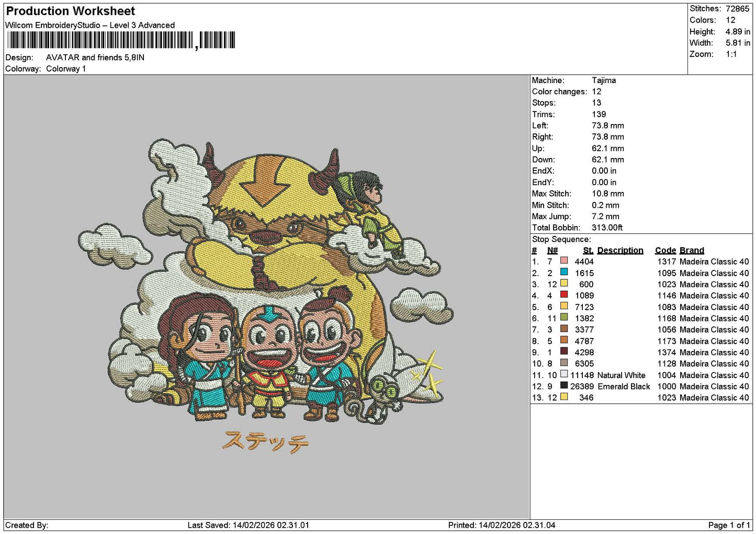The image size is (756, 534).
Task: Click the swatch next to Natural White
Action: (x=563, y=374)
